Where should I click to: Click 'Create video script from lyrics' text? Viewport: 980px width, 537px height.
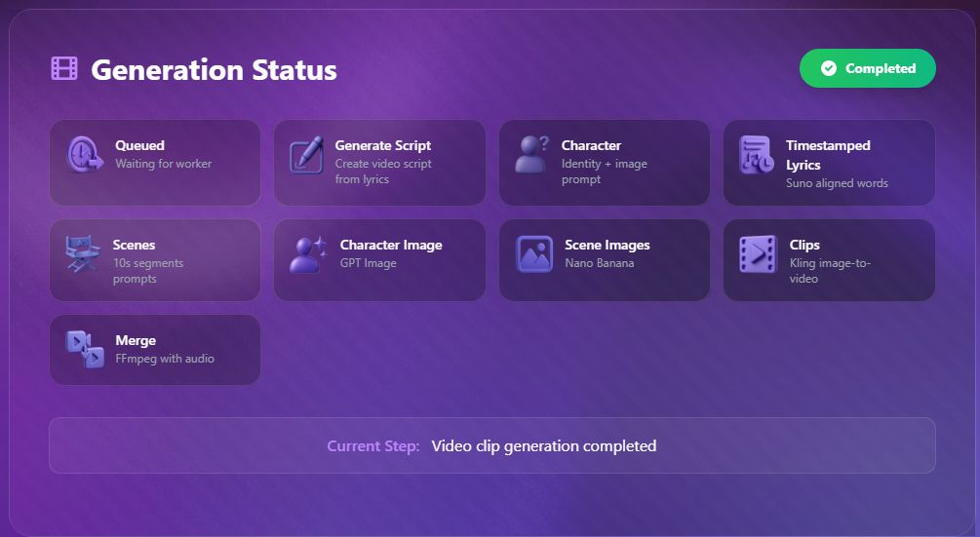click(383, 172)
